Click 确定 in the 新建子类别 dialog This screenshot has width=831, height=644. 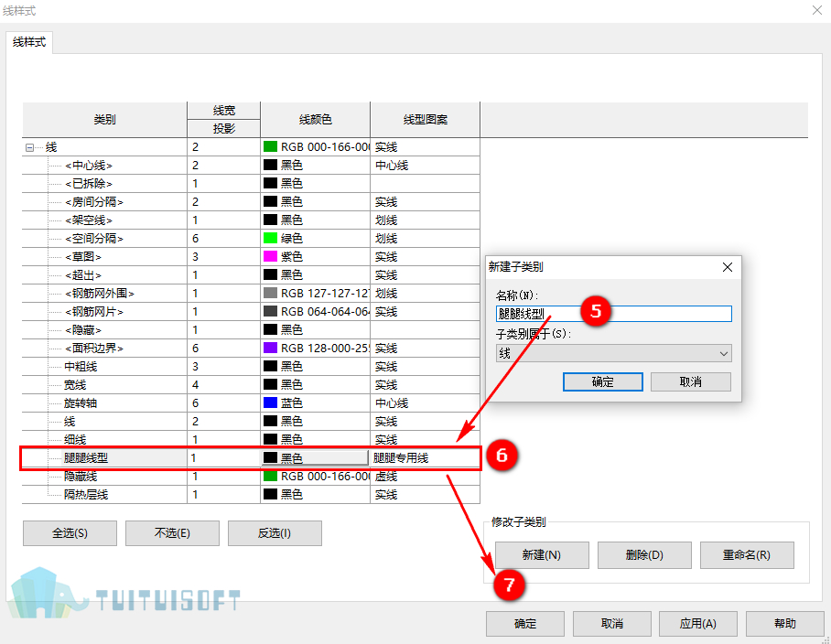(602, 381)
